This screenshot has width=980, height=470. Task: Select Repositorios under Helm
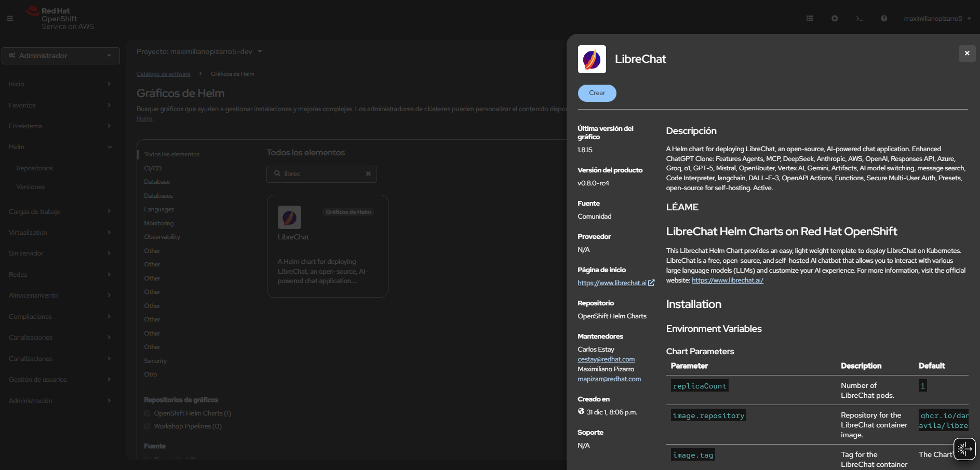pyautogui.click(x=35, y=168)
